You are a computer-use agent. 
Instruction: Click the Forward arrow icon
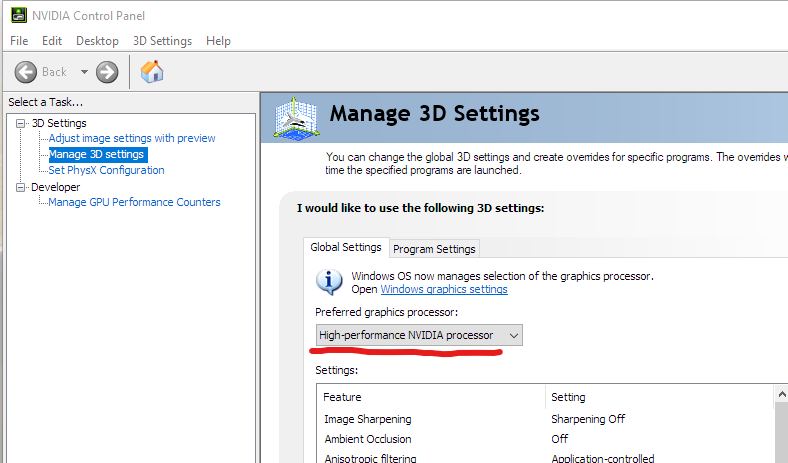pyautogui.click(x=107, y=72)
